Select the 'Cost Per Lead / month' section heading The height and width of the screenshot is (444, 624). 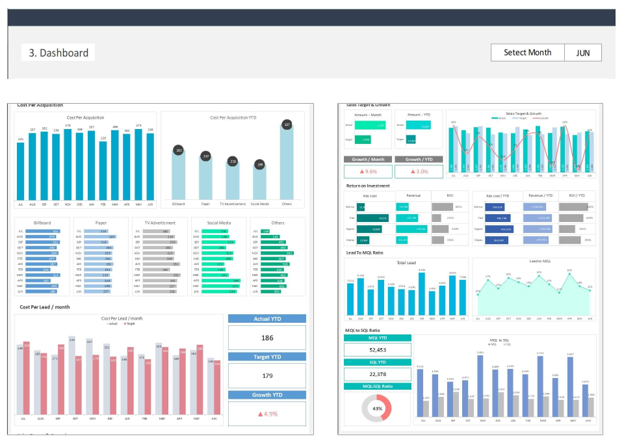(x=45, y=307)
